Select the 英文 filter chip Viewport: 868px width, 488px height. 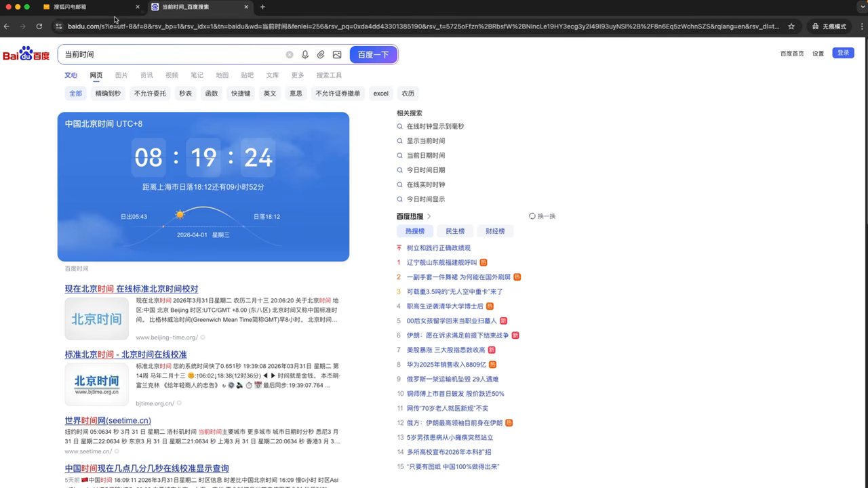click(x=270, y=94)
